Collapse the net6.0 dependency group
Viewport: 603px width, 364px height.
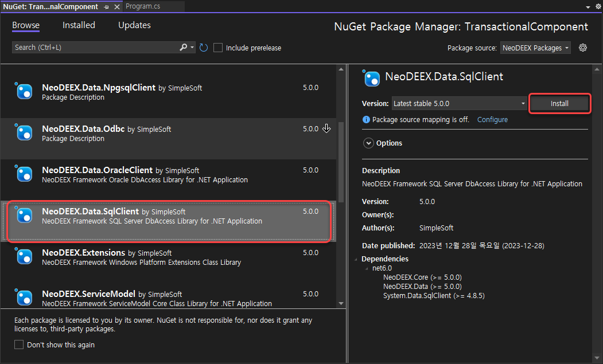367,268
